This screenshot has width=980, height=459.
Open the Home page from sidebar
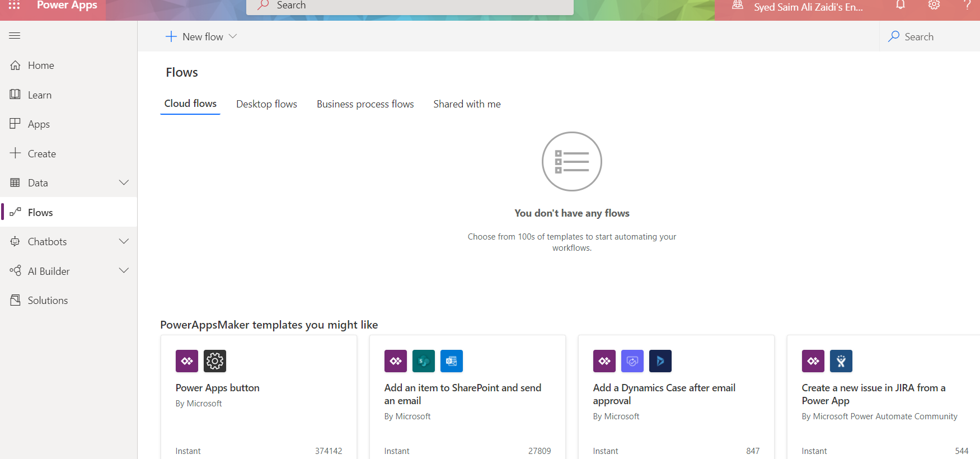41,65
